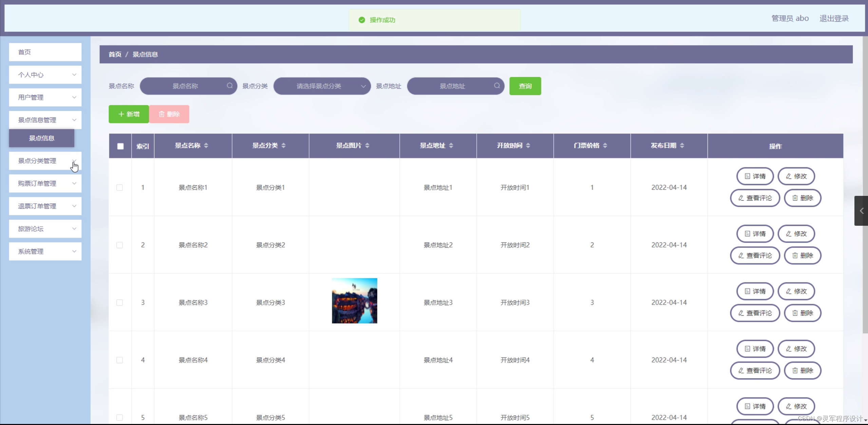The height and width of the screenshot is (425, 868).
Task: Click sort arrows on 门票价格 column
Action: (605, 146)
